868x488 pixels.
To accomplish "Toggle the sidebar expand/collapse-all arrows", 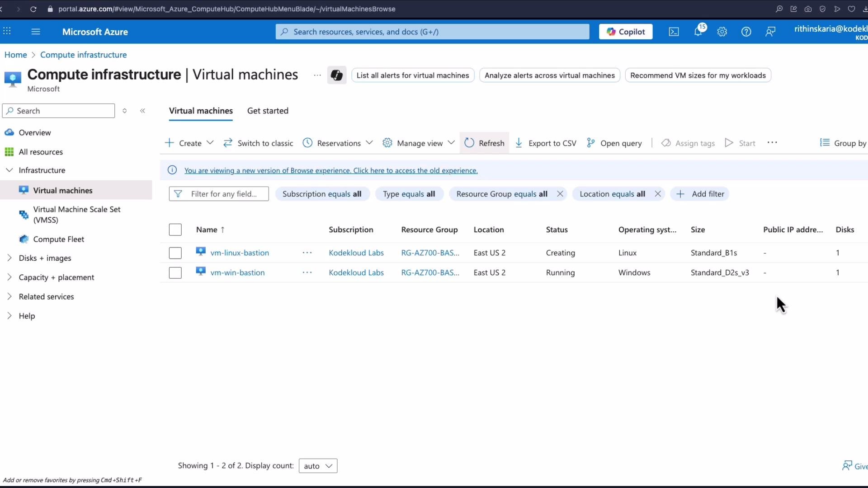I will [x=125, y=111].
